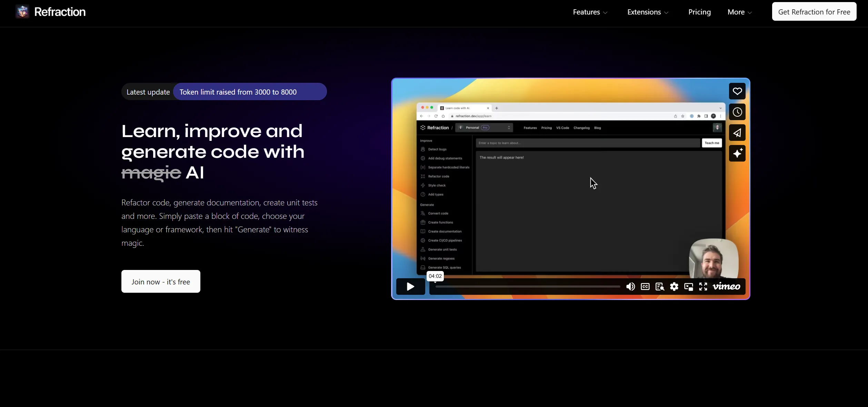This screenshot has width=868, height=407.
Task: Mute the video volume
Action: 630,287
